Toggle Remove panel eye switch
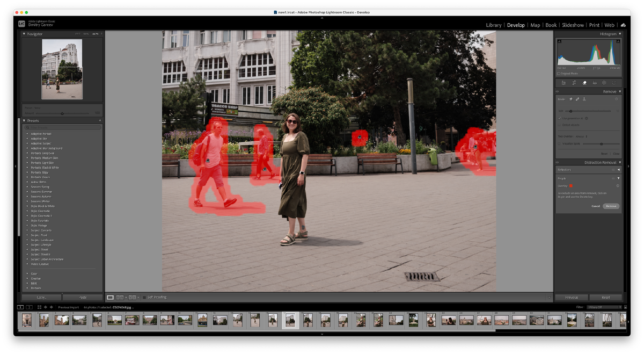Screen dimensions: 644x354 point(558,91)
